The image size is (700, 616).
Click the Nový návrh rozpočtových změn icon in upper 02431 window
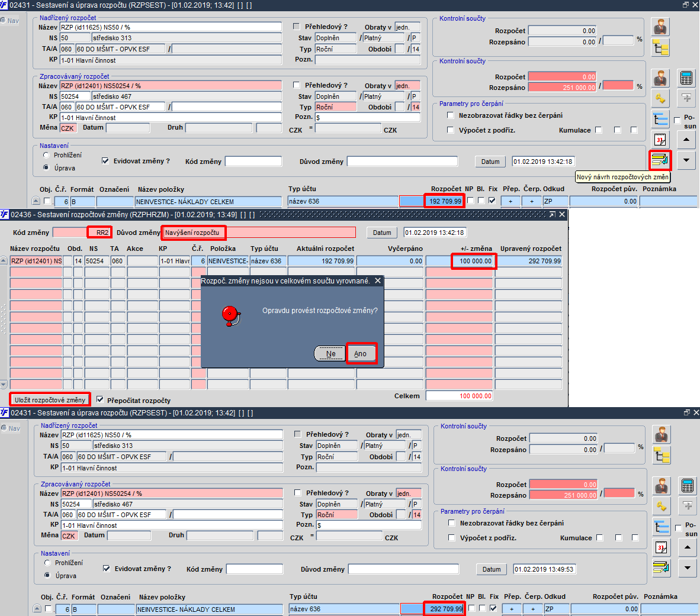(660, 160)
